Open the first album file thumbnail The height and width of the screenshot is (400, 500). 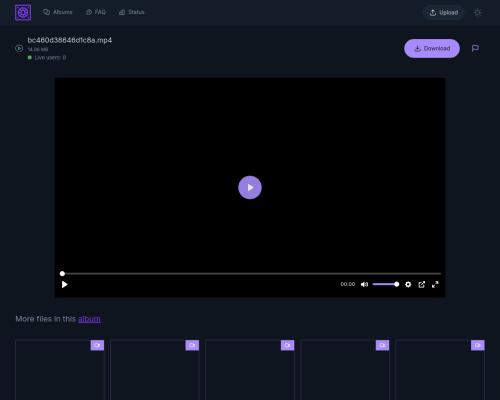tap(60, 370)
